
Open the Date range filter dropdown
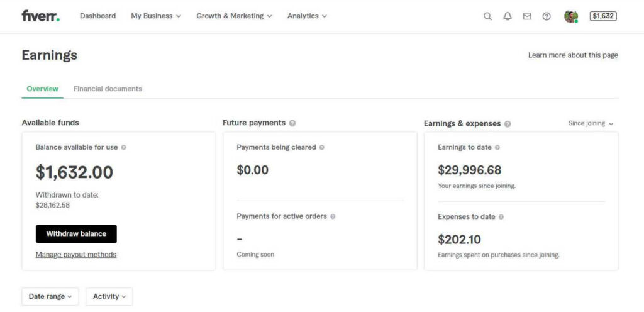pos(50,296)
